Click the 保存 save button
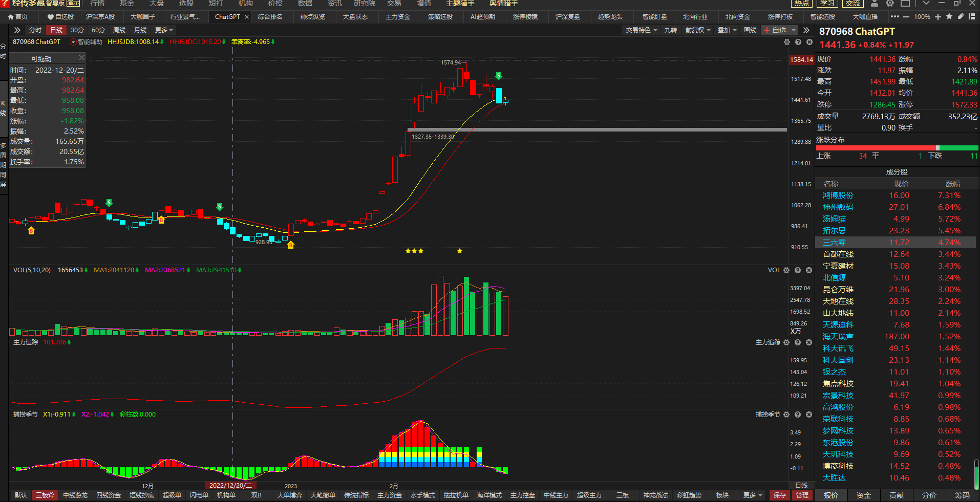Image resolution: width=980 pixels, height=502 pixels. click(779, 495)
